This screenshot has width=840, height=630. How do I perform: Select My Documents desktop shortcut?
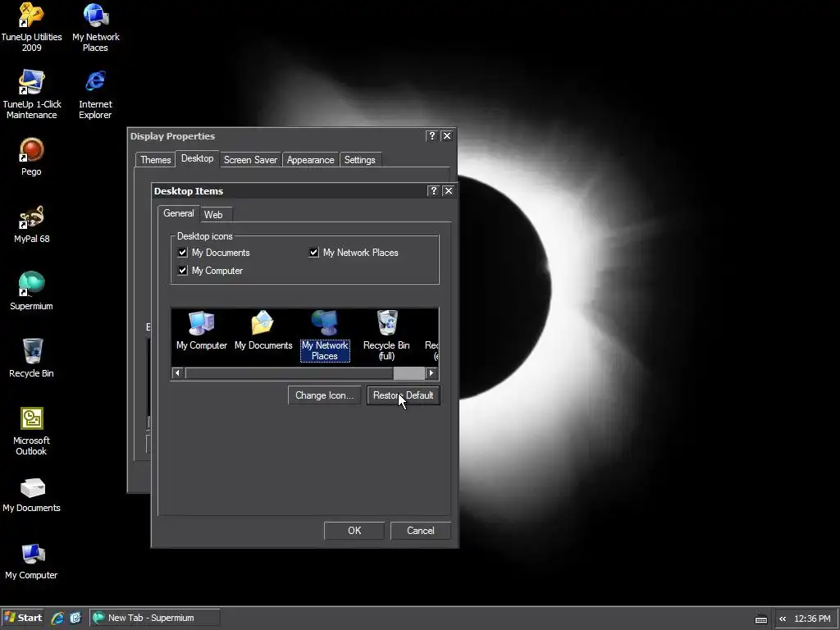[x=31, y=495]
